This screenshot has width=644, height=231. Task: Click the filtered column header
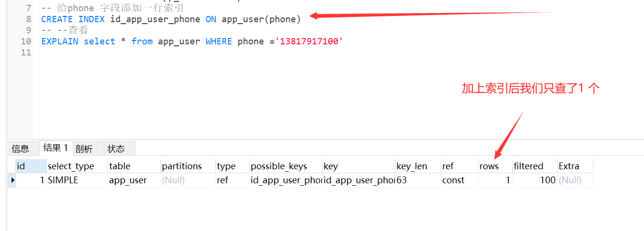point(534,166)
